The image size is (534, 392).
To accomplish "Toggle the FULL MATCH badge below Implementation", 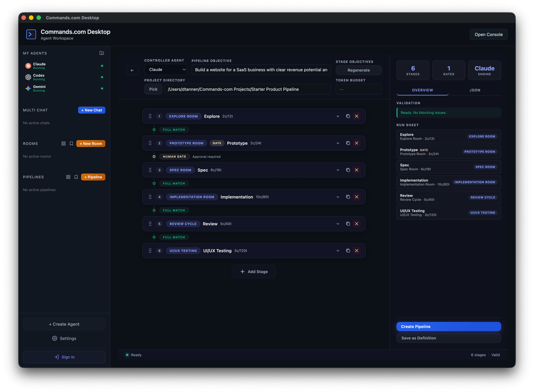I will [x=174, y=210].
